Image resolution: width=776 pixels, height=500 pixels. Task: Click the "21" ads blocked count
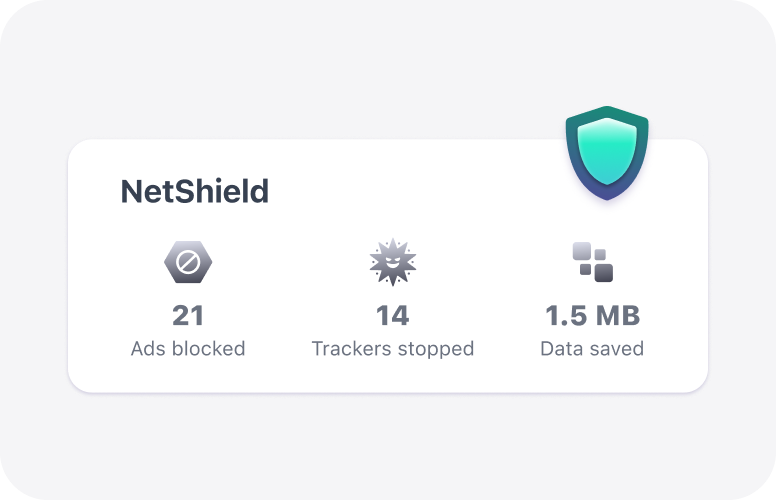(x=188, y=316)
